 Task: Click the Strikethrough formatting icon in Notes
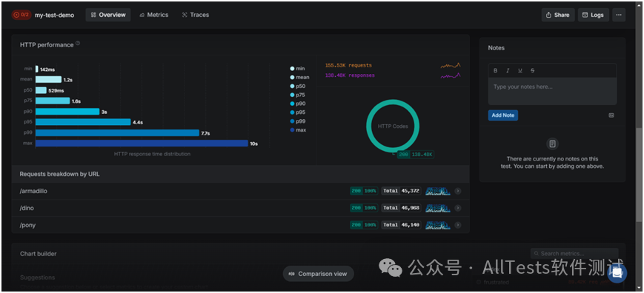click(532, 70)
